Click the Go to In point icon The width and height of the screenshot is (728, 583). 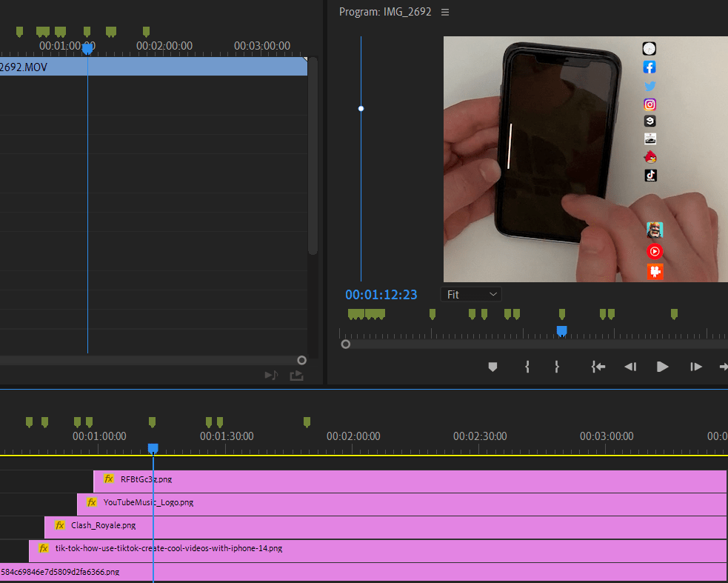click(x=598, y=366)
